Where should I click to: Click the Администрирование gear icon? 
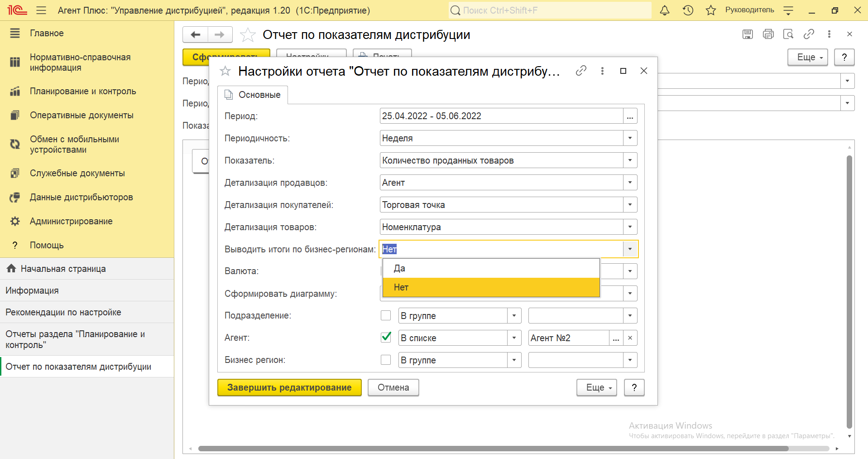[x=15, y=221]
